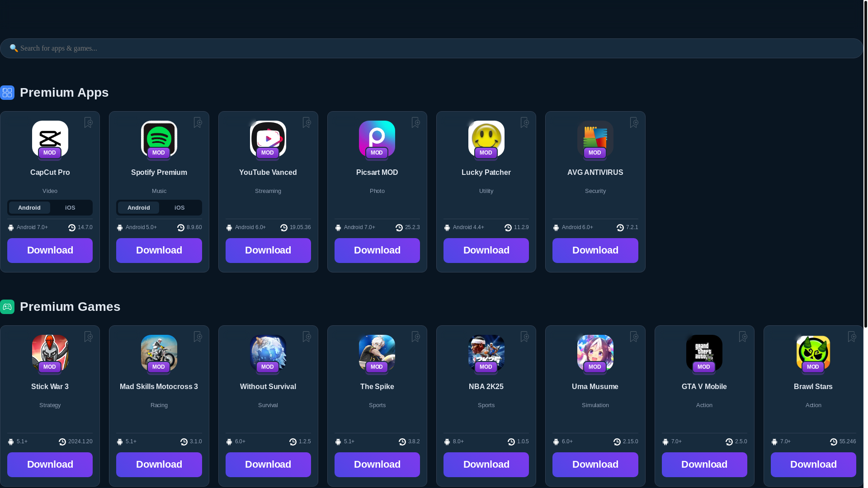Open Brawl Stars game icon
This screenshot has height=488, width=868.
coord(813,353)
